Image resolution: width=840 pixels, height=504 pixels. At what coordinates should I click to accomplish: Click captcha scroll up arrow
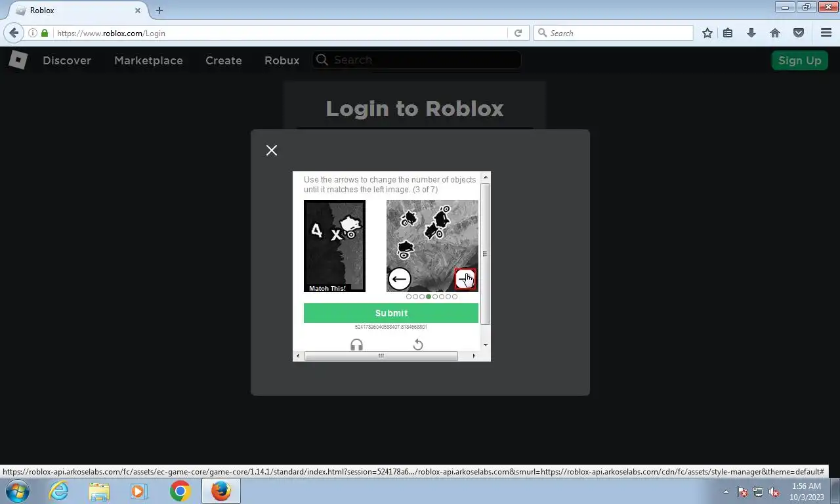[486, 177]
